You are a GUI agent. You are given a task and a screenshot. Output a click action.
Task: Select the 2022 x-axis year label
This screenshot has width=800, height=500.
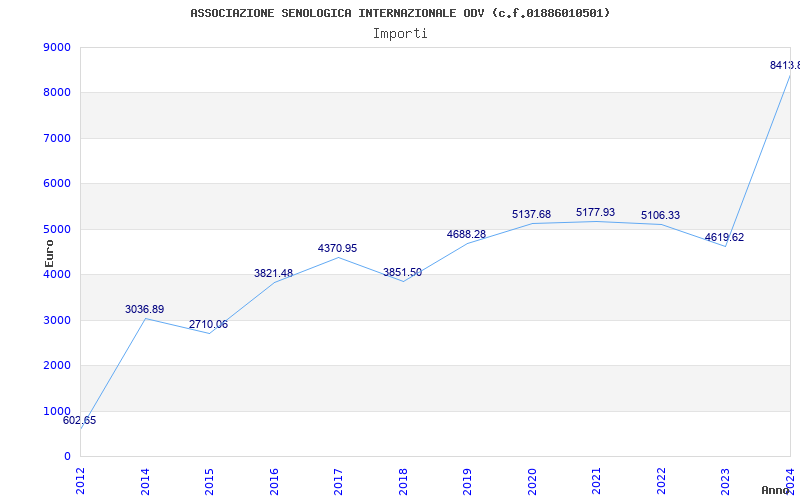[661, 481]
